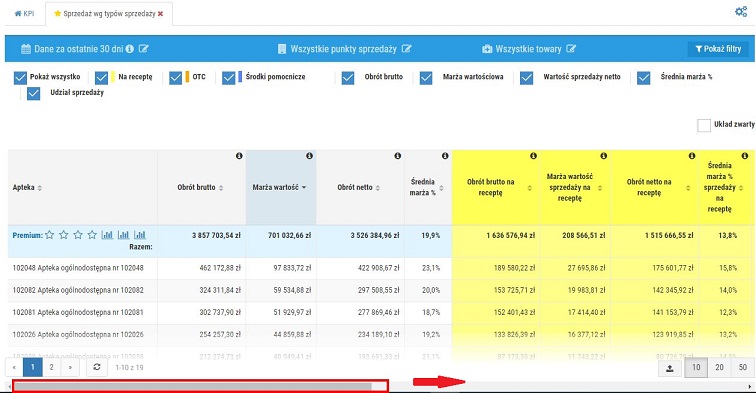Uncheck Wartość sprzedaży netto checkbox
Image resolution: width=756 pixels, height=393 pixels.
coord(526,78)
